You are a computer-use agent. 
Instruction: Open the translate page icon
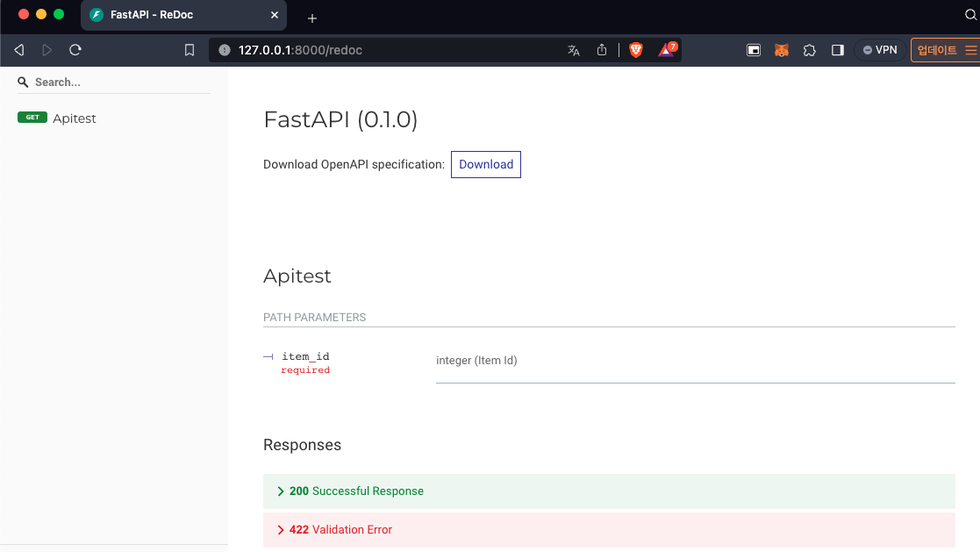(574, 50)
